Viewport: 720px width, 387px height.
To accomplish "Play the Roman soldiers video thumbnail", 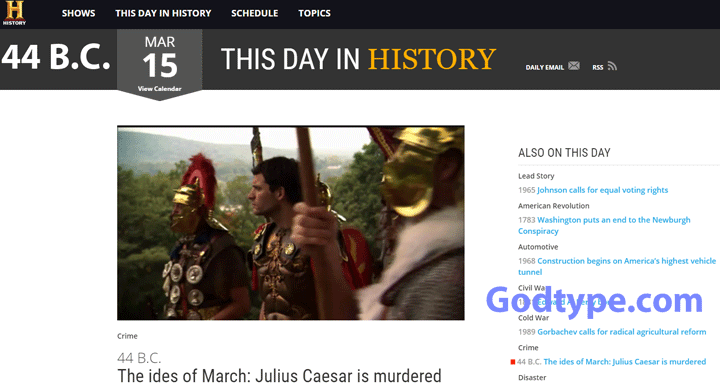I will click(x=291, y=223).
